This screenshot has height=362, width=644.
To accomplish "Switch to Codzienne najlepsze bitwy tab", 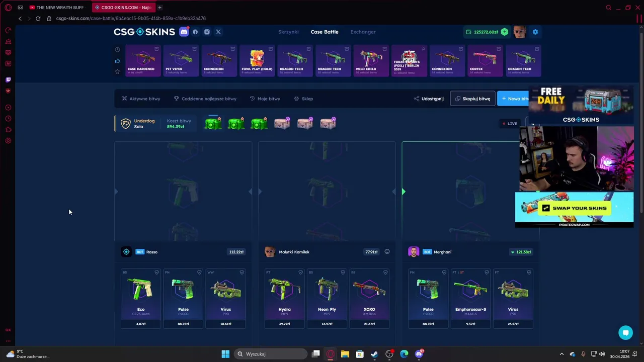I will pyautogui.click(x=205, y=99).
